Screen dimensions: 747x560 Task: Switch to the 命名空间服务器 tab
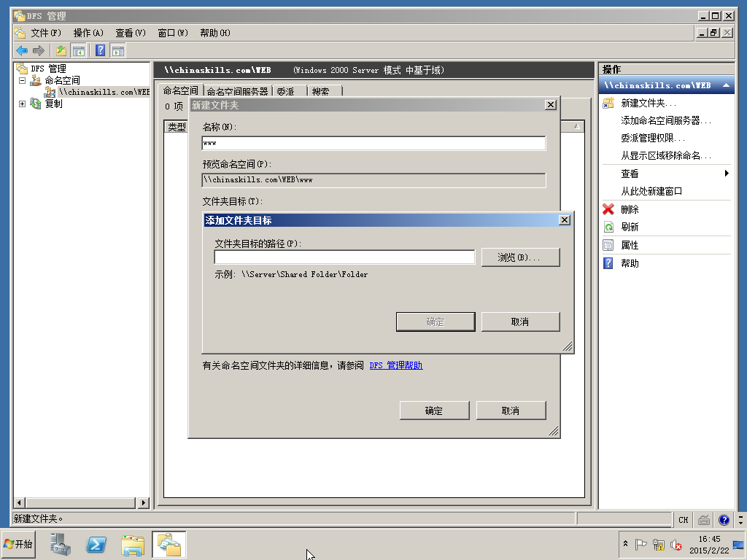[x=238, y=91]
